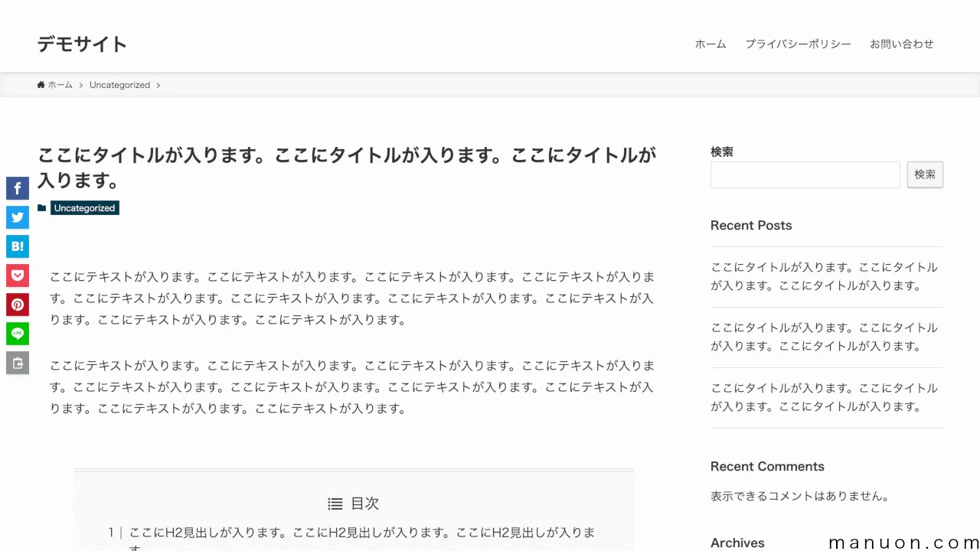
Task: Share the post via LINE
Action: click(x=18, y=334)
